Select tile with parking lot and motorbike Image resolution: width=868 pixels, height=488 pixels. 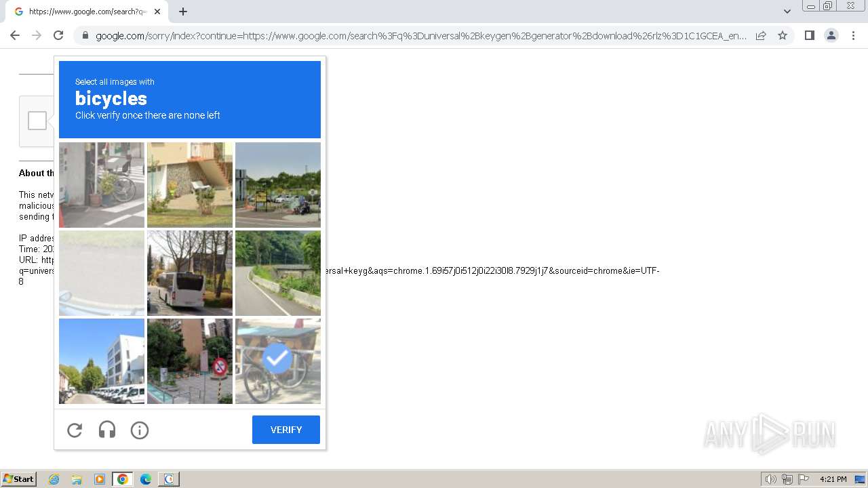(x=278, y=185)
